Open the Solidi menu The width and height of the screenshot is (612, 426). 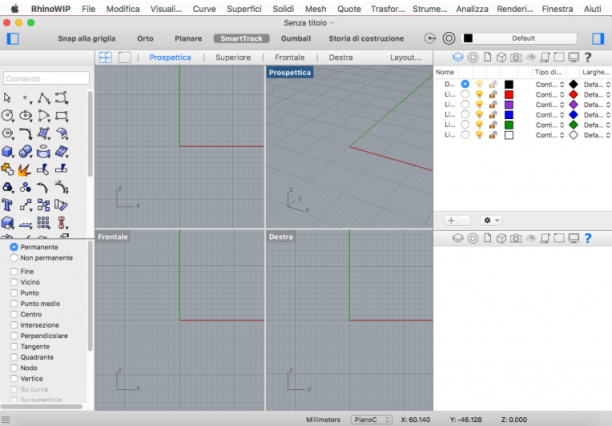(283, 9)
